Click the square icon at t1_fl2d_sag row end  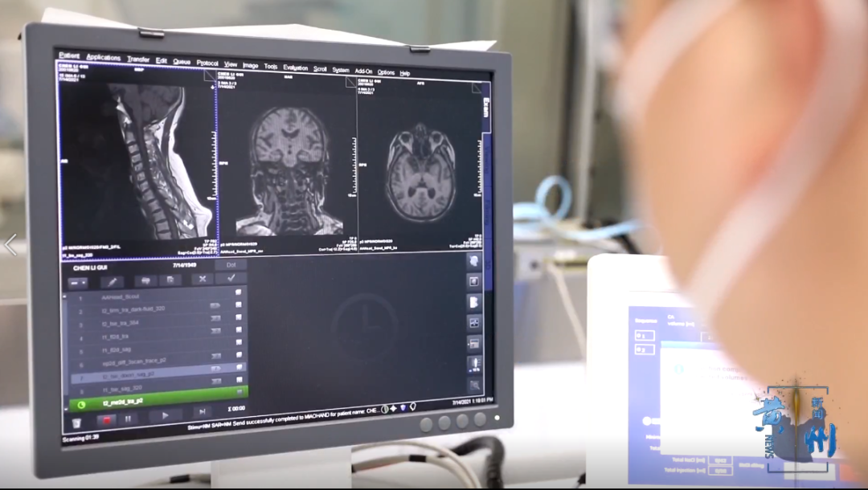coord(240,341)
